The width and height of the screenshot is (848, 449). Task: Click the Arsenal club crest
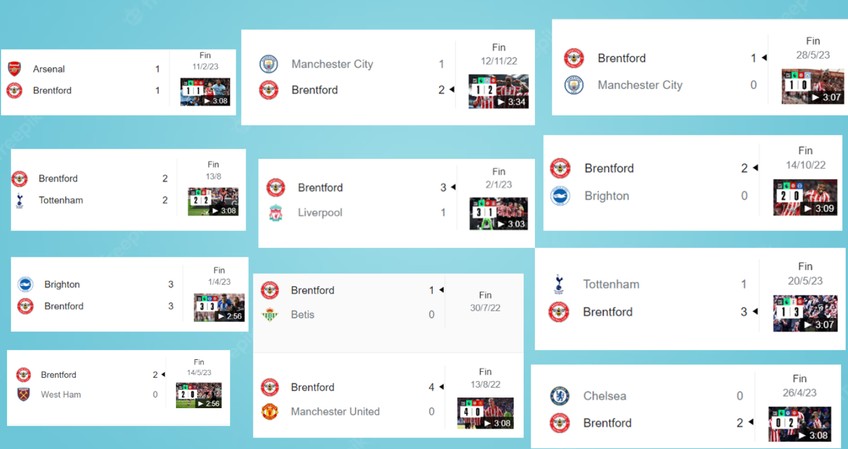(14, 69)
